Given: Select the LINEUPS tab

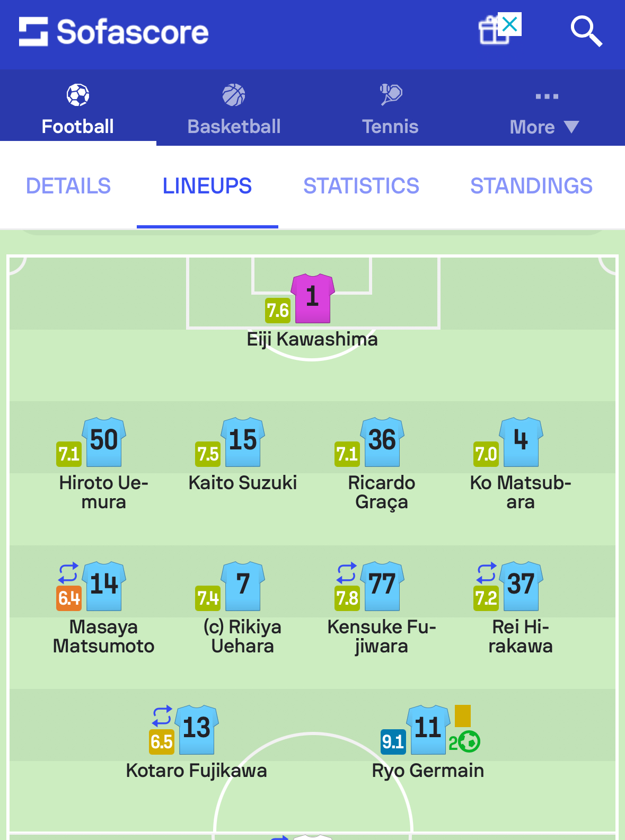Looking at the screenshot, I should (207, 186).
